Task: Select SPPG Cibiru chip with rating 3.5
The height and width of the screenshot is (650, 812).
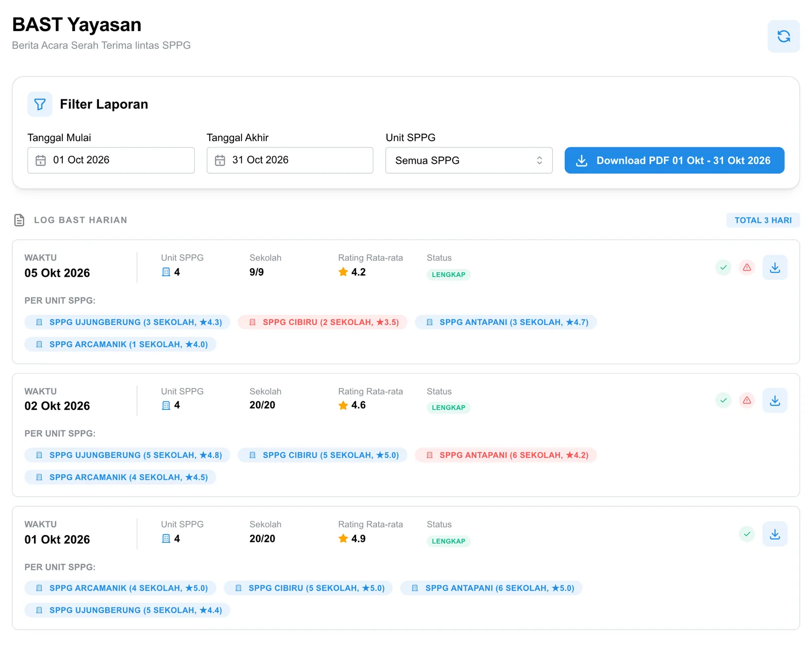Action: coord(322,322)
